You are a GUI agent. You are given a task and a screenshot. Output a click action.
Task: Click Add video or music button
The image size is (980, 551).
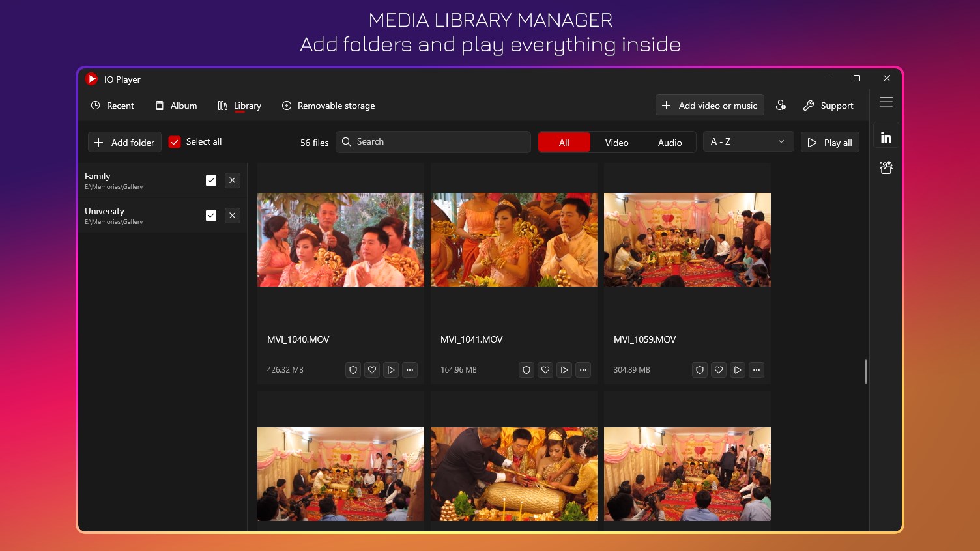[710, 106]
